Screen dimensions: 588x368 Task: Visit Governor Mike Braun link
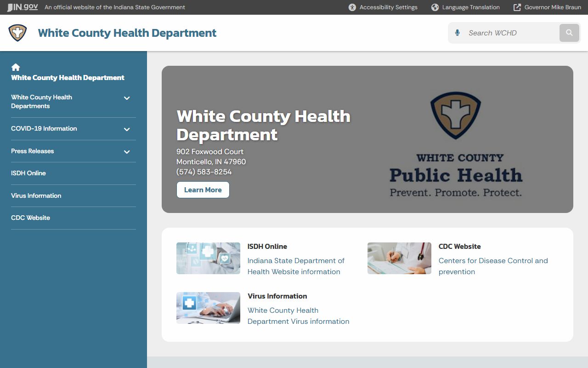(547, 7)
